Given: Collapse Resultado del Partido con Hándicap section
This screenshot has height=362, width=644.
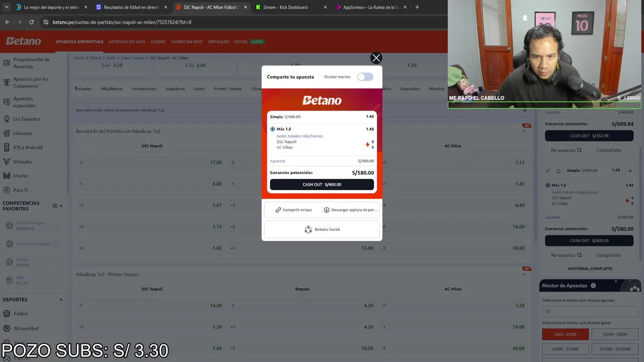Looking at the screenshot, I should click(x=524, y=131).
